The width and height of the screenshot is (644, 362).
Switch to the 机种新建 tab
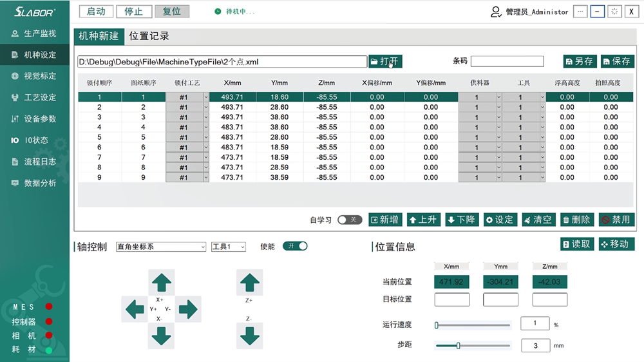[99, 36]
